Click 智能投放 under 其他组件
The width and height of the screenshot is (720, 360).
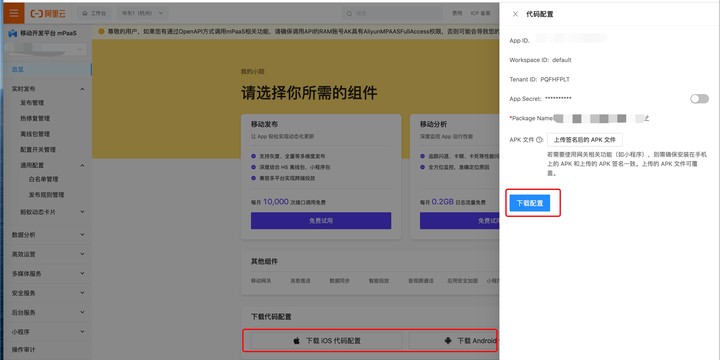click(x=379, y=281)
